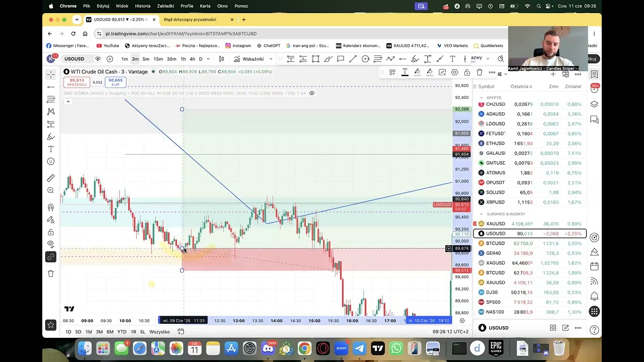Open the chart time axis settings gear
644x362 pixels.
(462, 321)
